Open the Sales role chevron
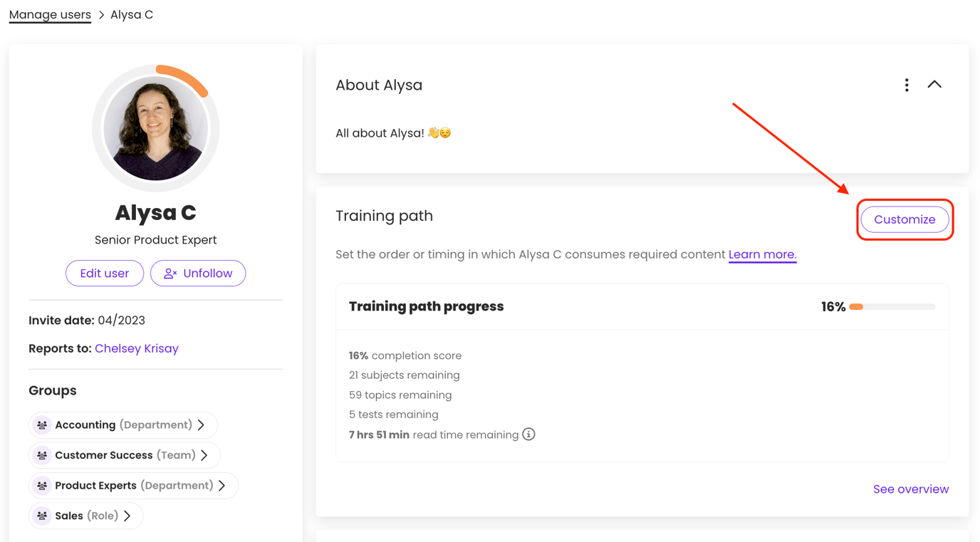The image size is (980, 542). tap(127, 516)
